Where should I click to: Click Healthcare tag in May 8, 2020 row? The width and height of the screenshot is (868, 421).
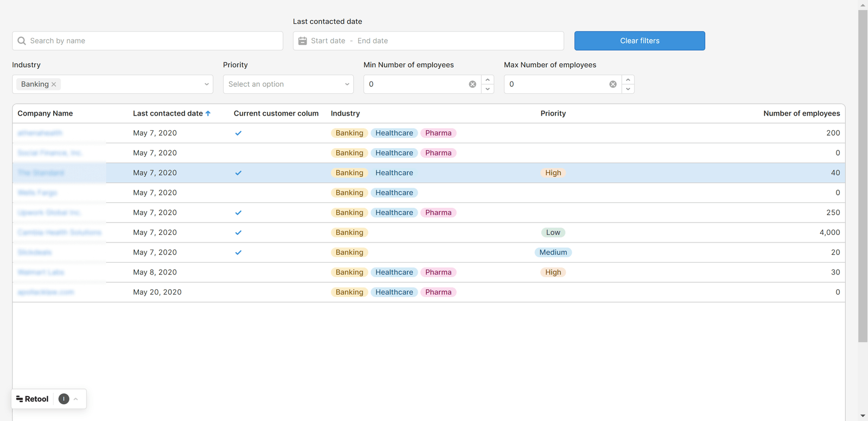pyautogui.click(x=394, y=272)
